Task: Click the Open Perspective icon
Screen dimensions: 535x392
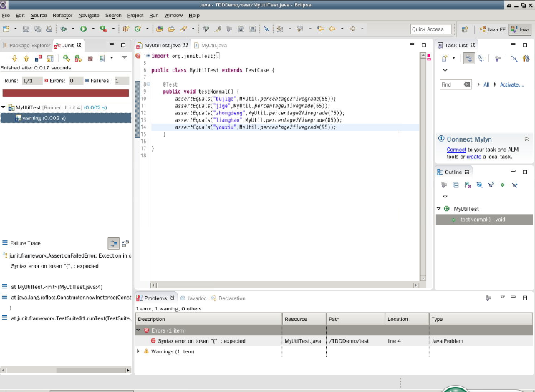Action: click(465, 29)
